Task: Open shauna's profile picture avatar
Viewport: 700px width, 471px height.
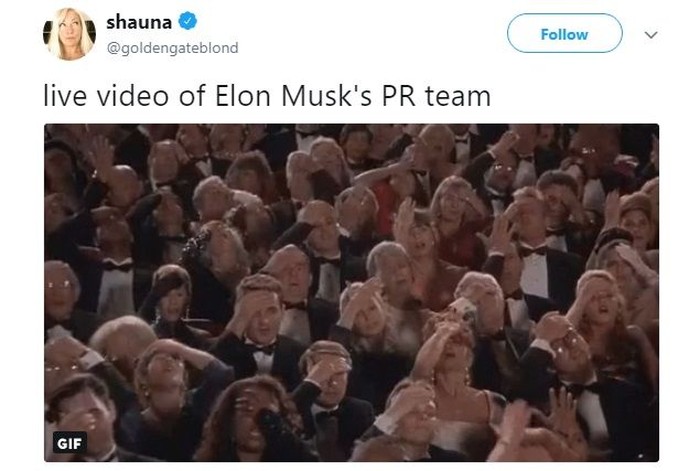Action: [x=69, y=34]
